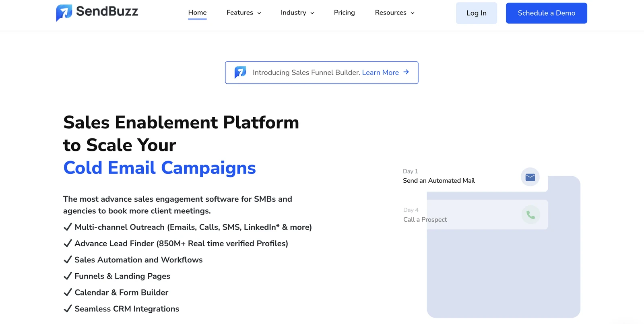Screen dimensions: 644x324
Task: Click Schedule a Demo button
Action: pos(547,13)
